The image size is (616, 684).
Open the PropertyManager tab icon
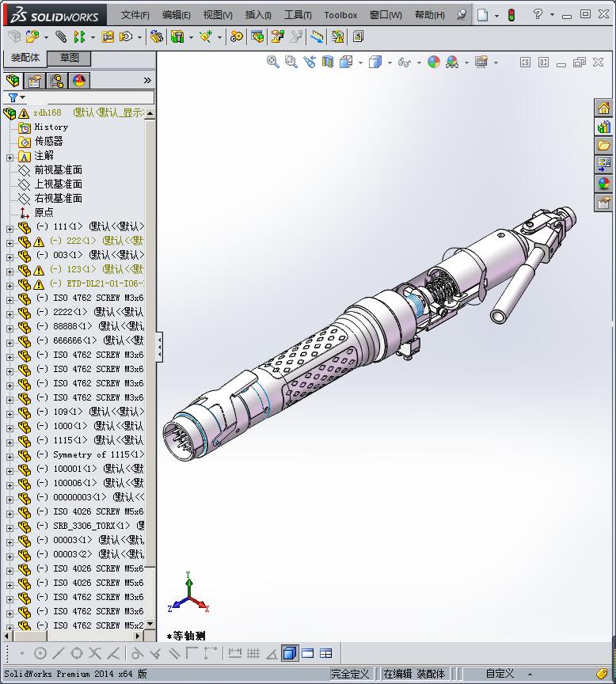pos(35,81)
